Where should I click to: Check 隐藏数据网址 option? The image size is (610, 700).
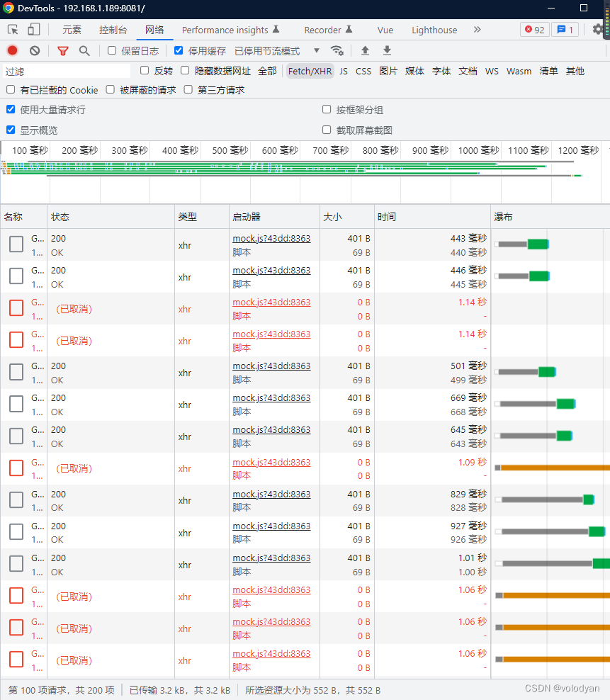[185, 71]
